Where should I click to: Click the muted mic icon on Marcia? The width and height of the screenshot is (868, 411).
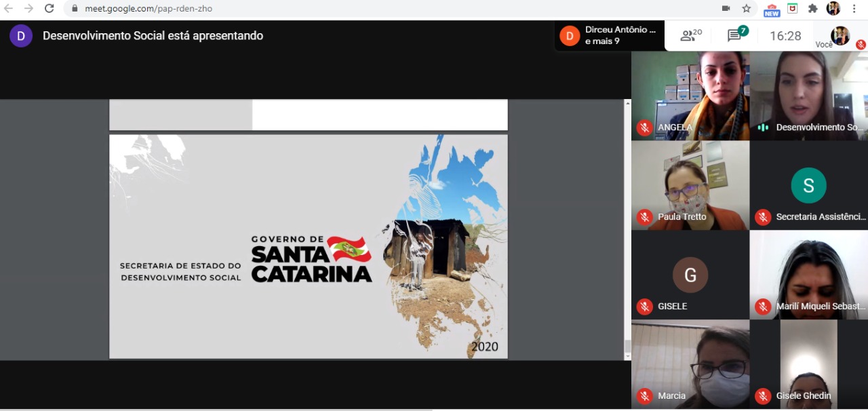coord(645,396)
